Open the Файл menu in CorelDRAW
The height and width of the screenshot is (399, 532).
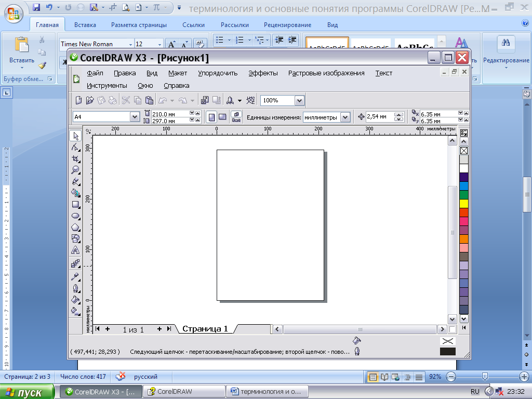95,73
